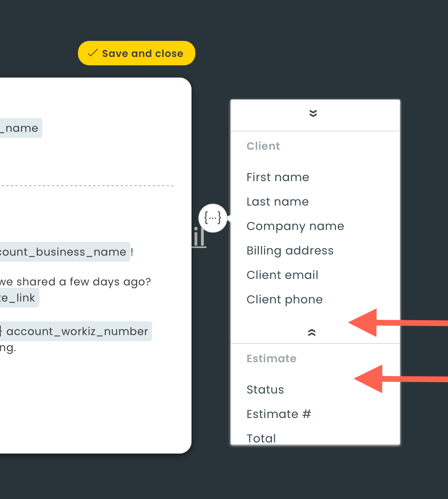Image resolution: width=448 pixels, height=499 pixels.
Task: Click the account_workiz_number variable tag
Action: [x=76, y=331]
